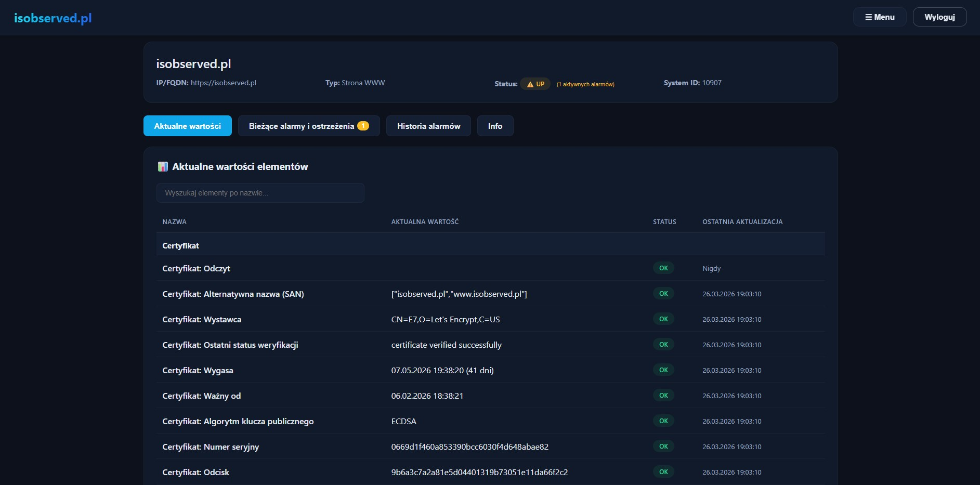Click the SAN value with isobserved.pl domains

pos(459,294)
